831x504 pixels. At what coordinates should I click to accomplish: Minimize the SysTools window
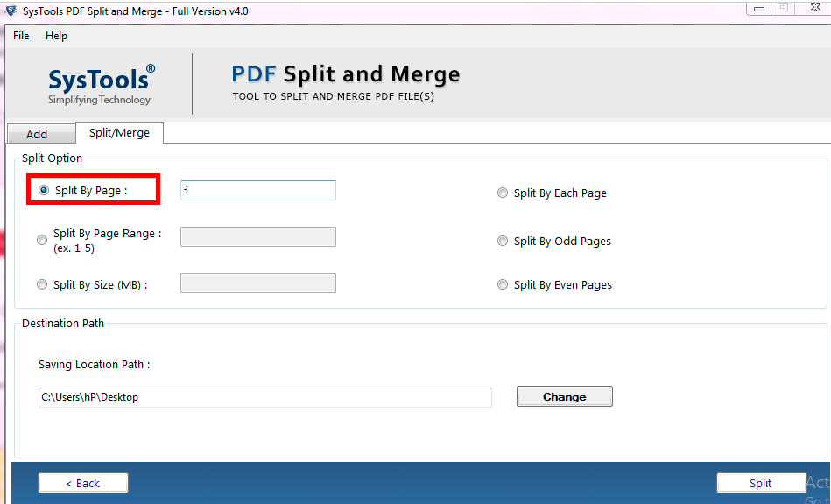tap(759, 9)
